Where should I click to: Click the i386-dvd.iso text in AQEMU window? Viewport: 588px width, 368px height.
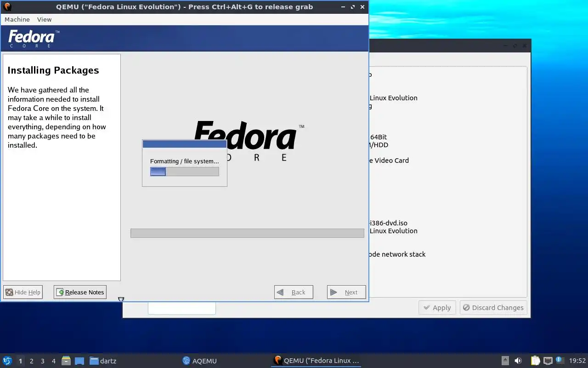(388, 223)
